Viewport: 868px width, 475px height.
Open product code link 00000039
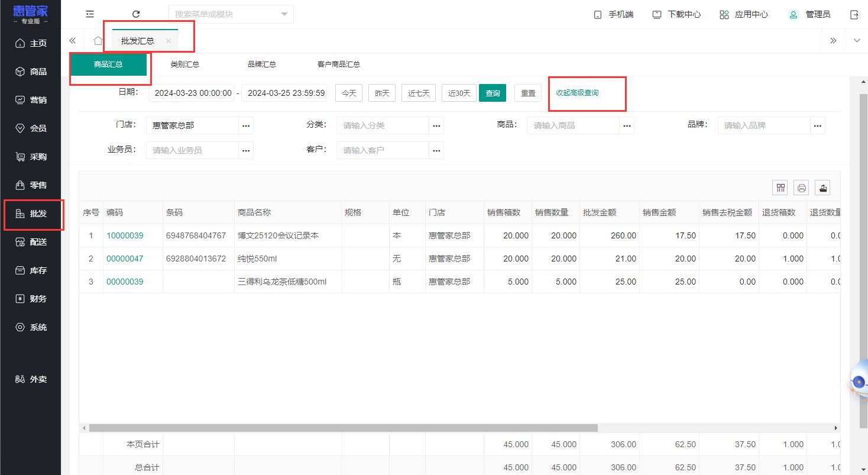[x=125, y=282]
